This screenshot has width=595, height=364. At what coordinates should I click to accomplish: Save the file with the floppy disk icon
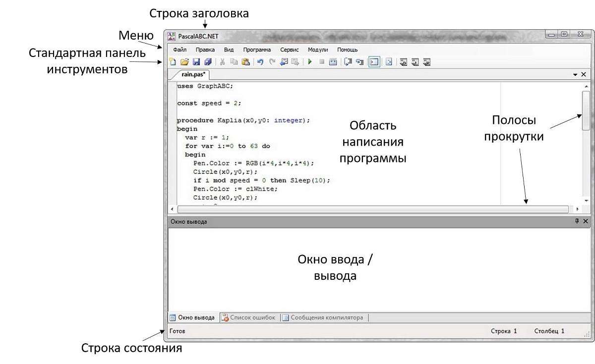pos(196,62)
